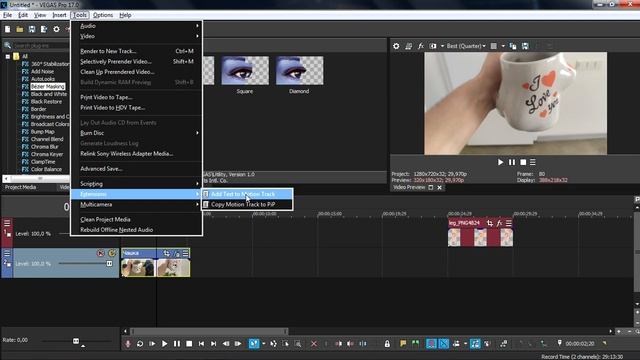Toggle Lock Event padlock in the transport toolbar

(387, 344)
